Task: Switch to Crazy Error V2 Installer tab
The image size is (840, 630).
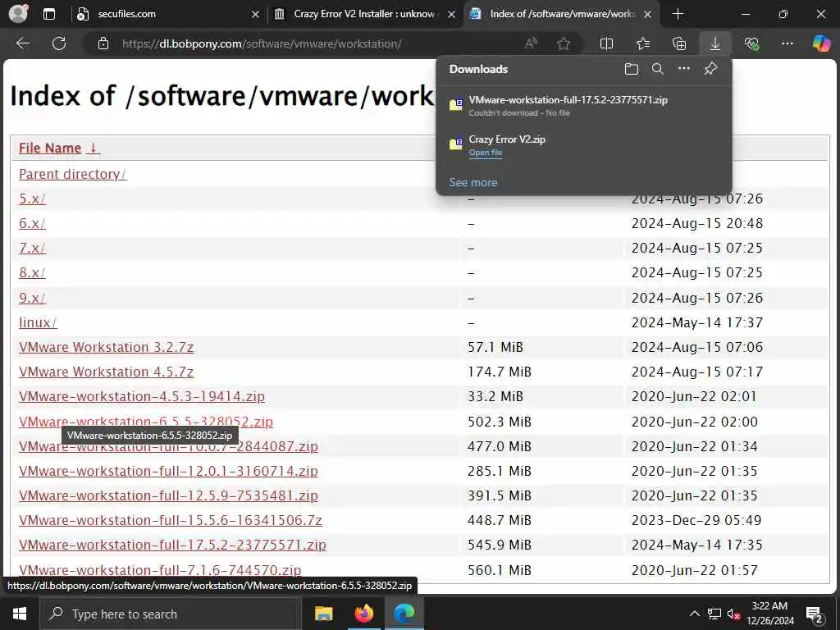Action: pyautogui.click(x=364, y=14)
